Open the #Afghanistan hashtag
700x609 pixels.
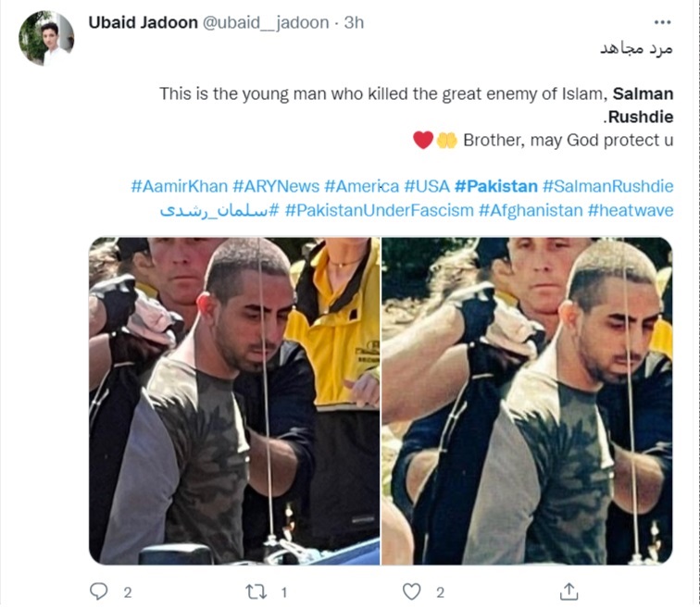click(x=531, y=210)
